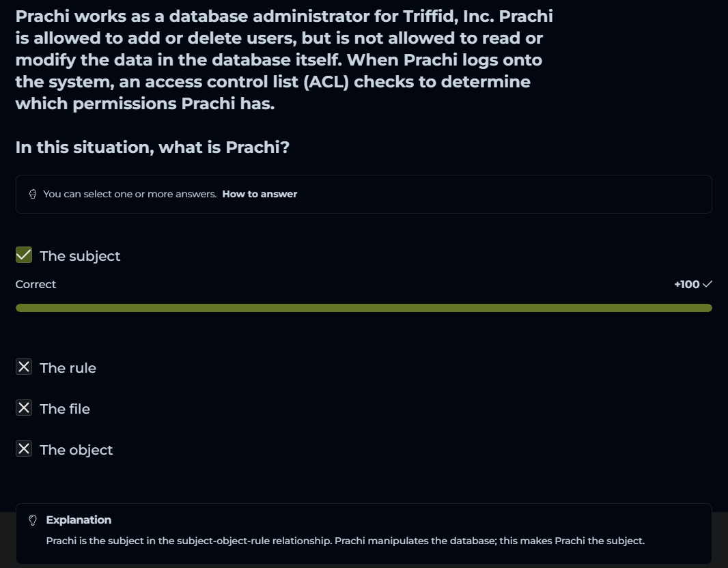Click the checkmark icon after +100

pos(708,284)
